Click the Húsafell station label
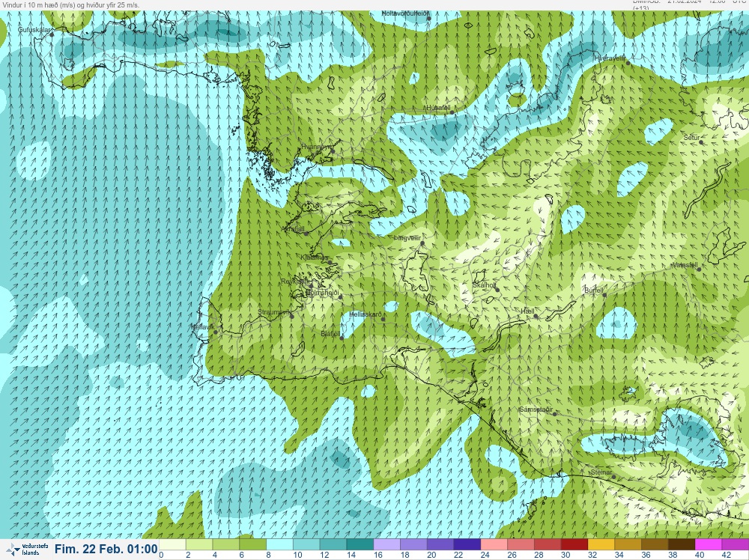This screenshot has width=749, height=560. coord(438,109)
